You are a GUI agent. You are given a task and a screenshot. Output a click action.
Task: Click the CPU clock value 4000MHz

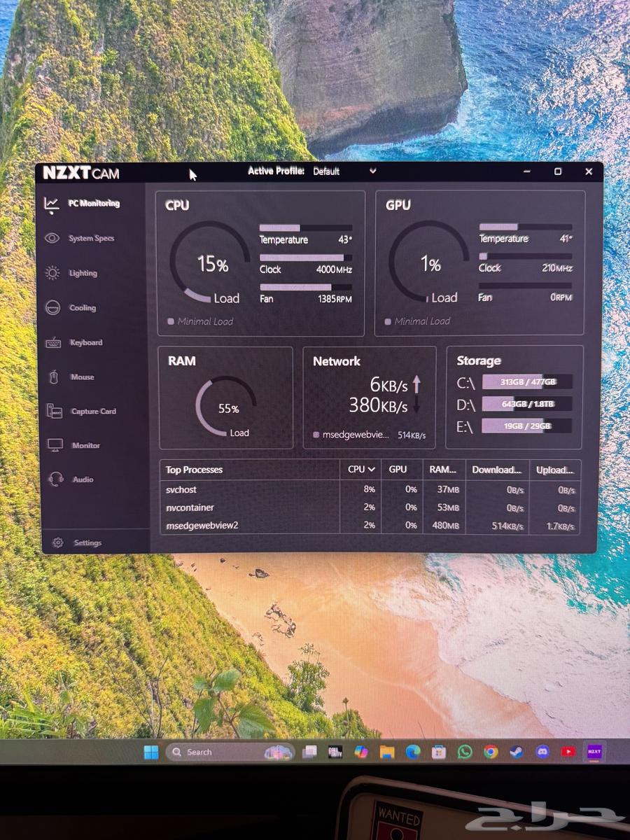tap(334, 269)
